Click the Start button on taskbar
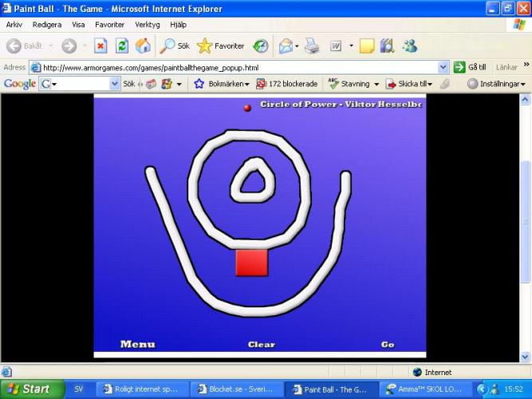This screenshot has width=532, height=399. pyautogui.click(x=28, y=389)
